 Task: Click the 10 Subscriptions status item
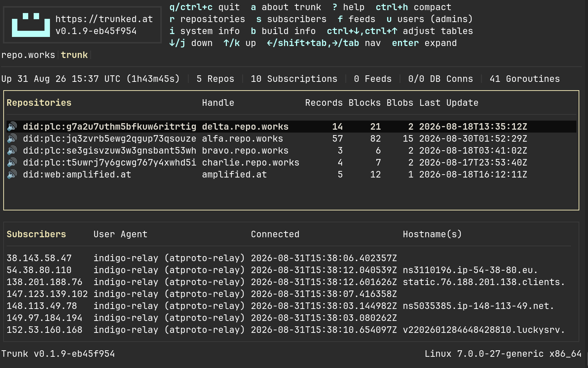294,79
